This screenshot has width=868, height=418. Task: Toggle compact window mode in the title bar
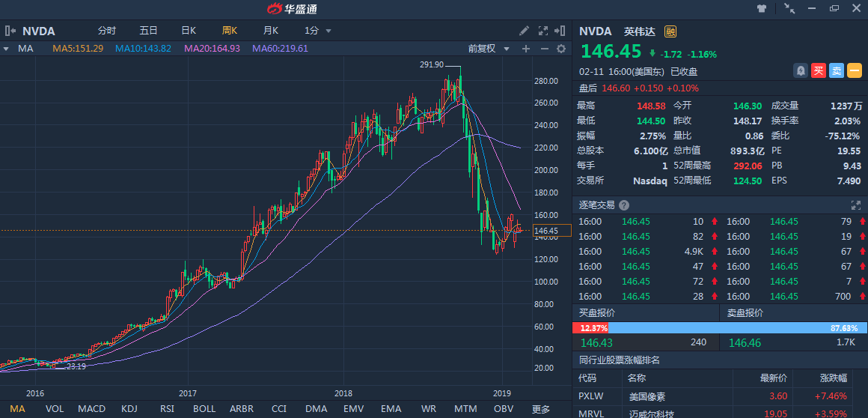pos(790,9)
